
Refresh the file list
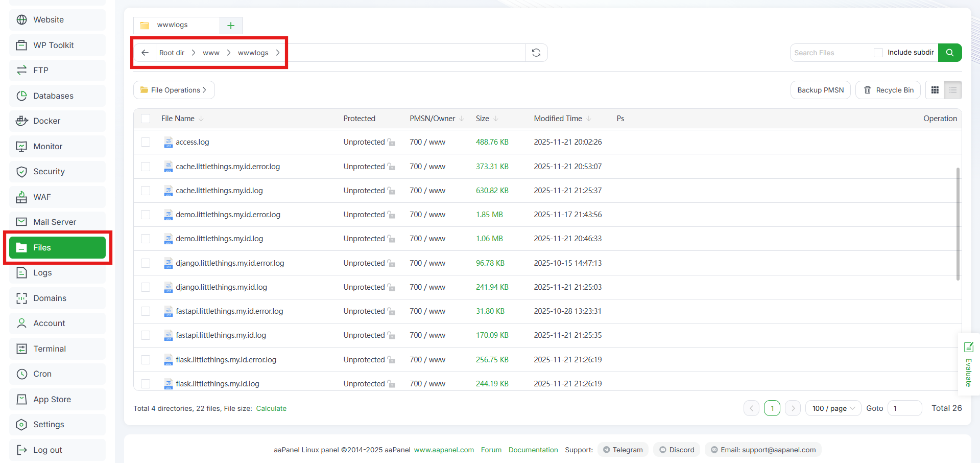pos(536,53)
